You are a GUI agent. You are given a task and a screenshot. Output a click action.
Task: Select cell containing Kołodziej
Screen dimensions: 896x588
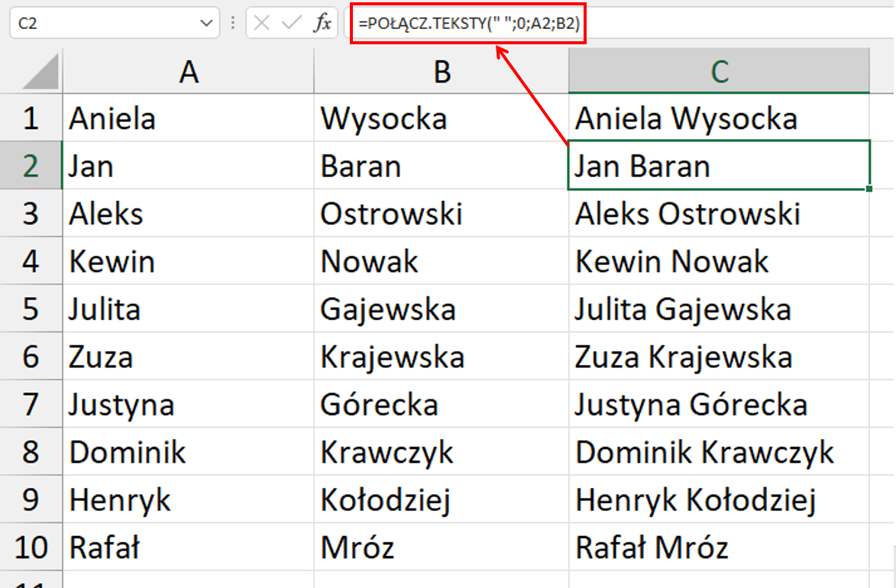click(441, 499)
